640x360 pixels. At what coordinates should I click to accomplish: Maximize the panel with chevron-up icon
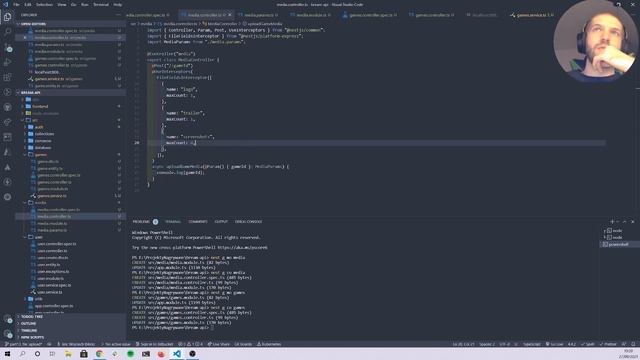click(x=624, y=222)
